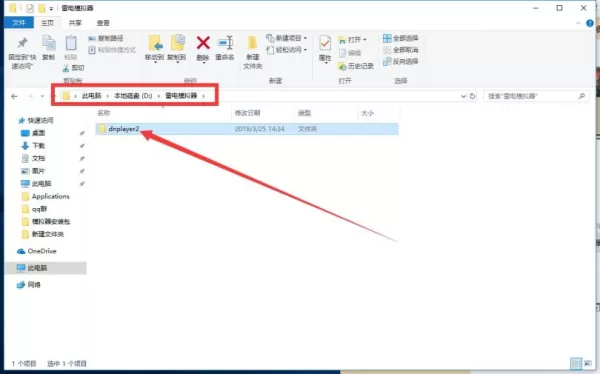Open pinned 此电脑 under Quick access

(x=41, y=184)
